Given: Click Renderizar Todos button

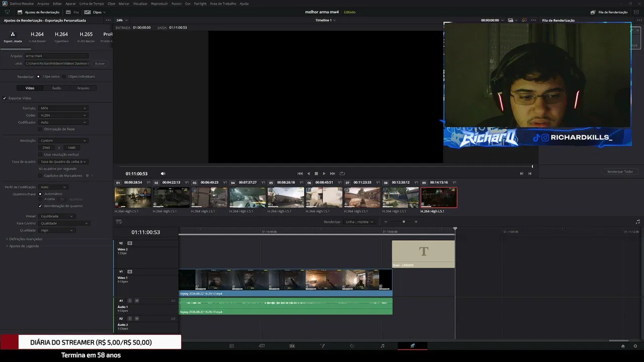Looking at the screenshot, I should tap(620, 171).
